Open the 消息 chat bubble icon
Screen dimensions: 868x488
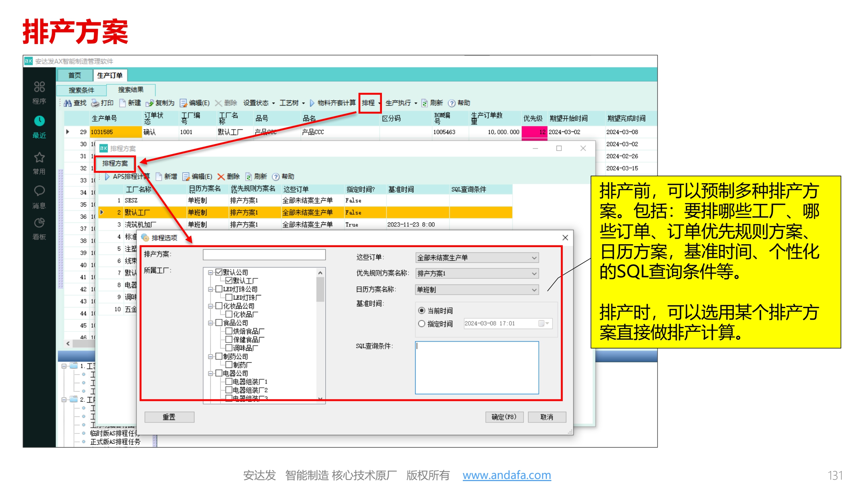pos(39,191)
